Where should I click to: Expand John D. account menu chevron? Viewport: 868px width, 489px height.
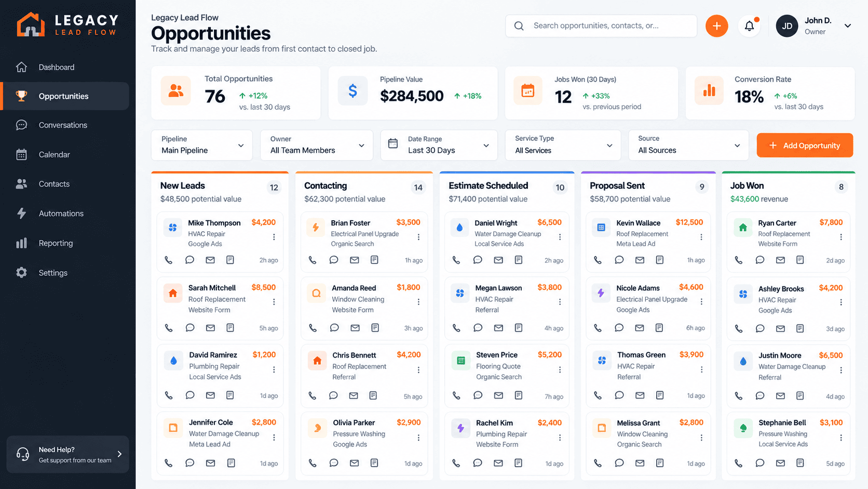click(x=848, y=26)
